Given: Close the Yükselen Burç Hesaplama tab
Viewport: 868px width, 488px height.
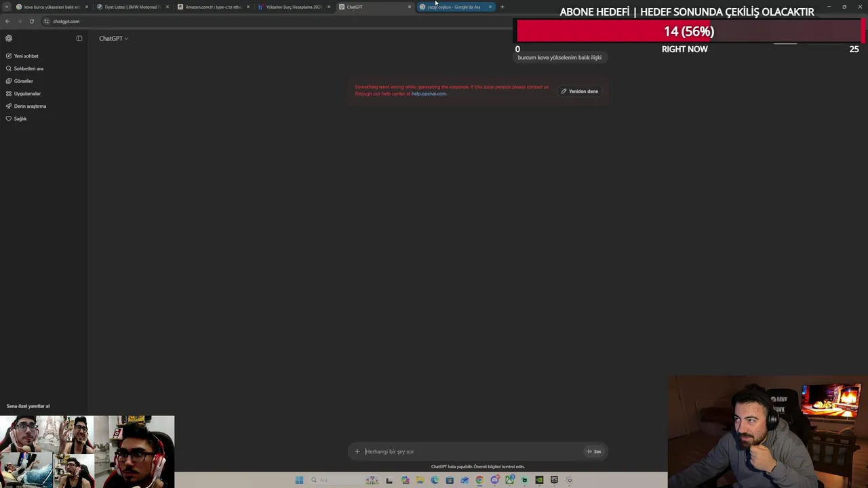Looking at the screenshot, I should click(329, 7).
